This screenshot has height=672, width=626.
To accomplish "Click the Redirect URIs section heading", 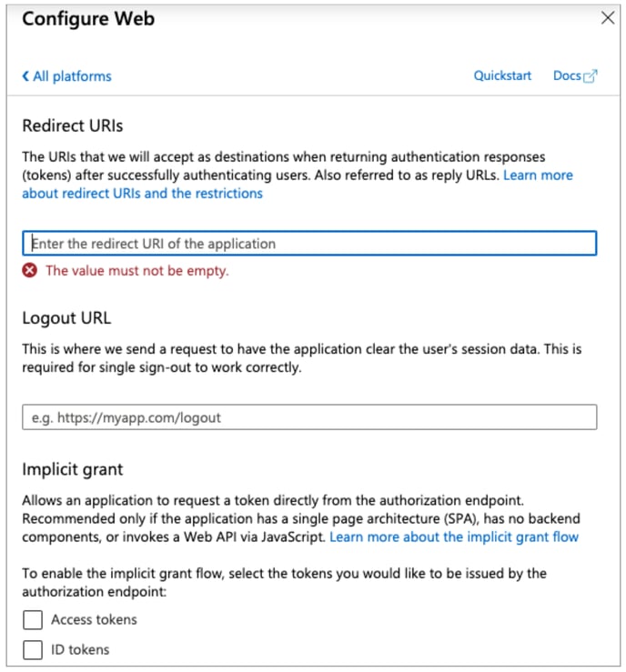I will coord(72,125).
